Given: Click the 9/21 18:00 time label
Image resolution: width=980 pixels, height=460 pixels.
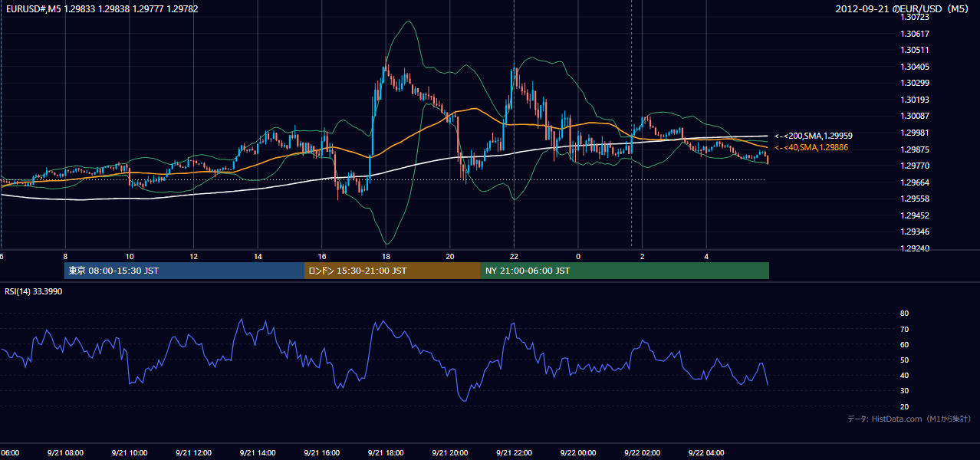Looking at the screenshot, I should (x=386, y=453).
